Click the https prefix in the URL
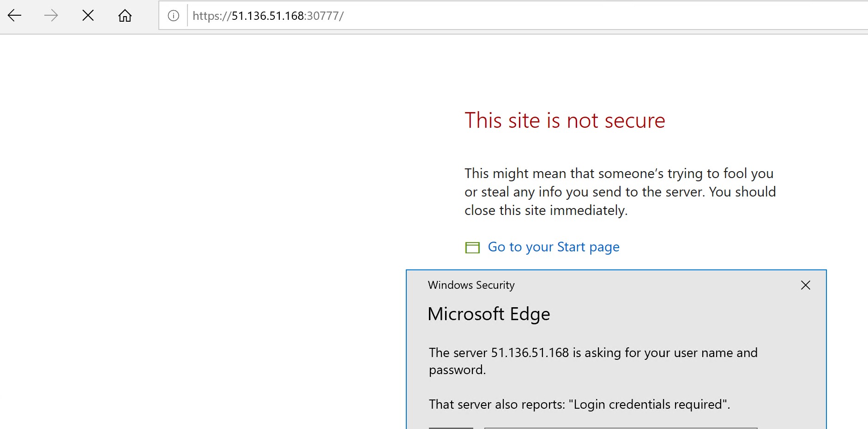The width and height of the screenshot is (868, 429). coord(207,16)
